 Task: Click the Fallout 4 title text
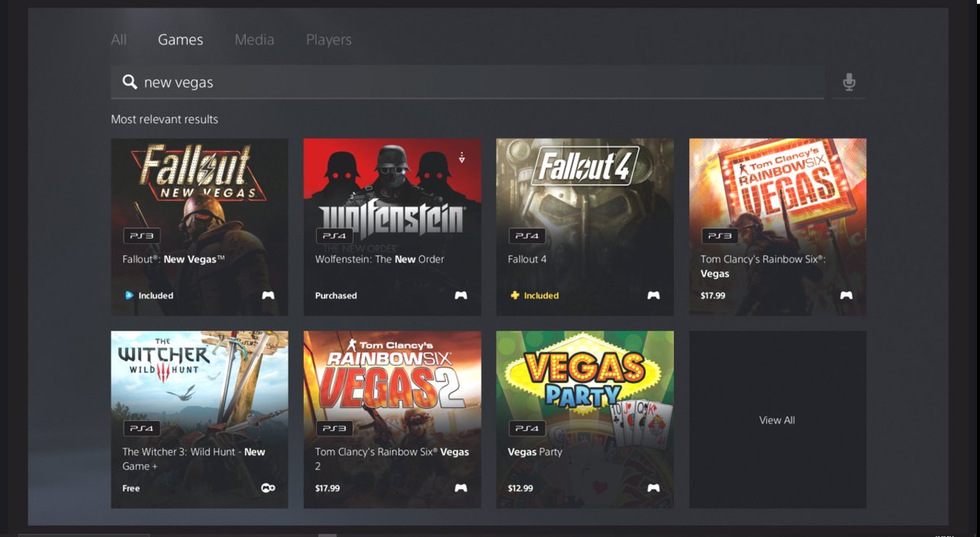coord(528,259)
